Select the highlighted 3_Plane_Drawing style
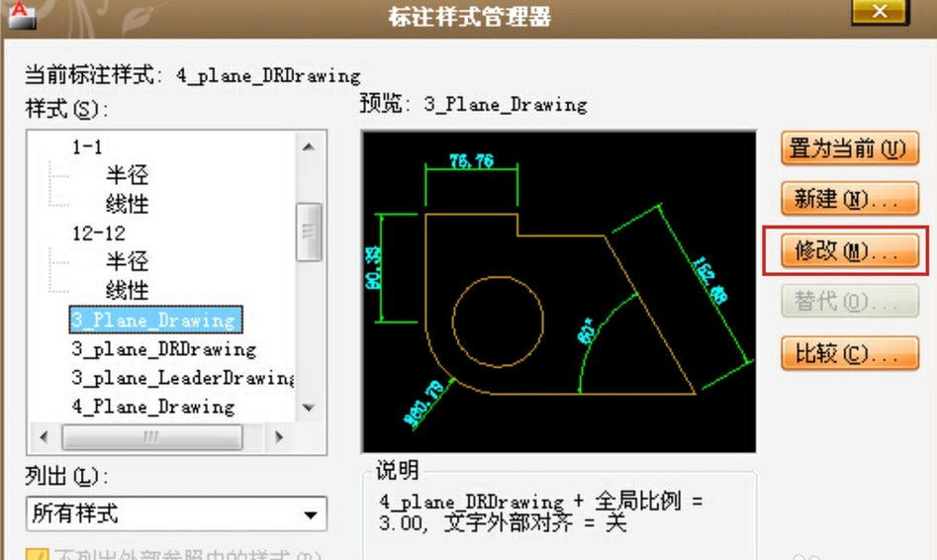Viewport: 937px width, 560px height. (153, 321)
